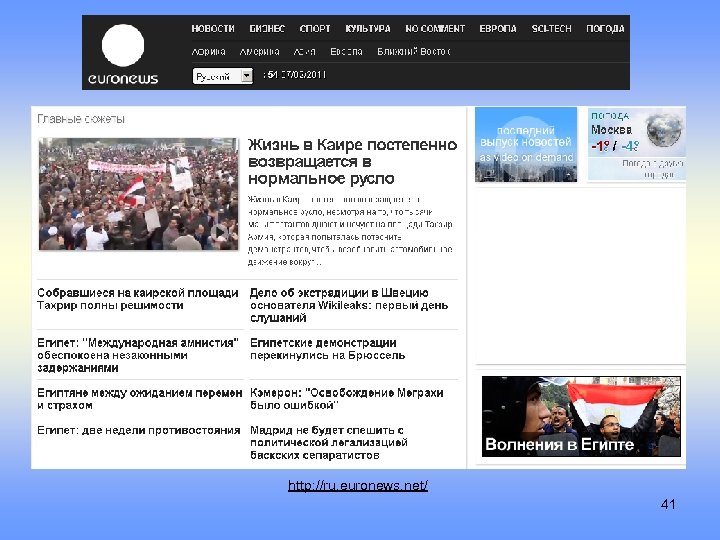
Task: Click the Москва weather widget
Action: [x=636, y=144]
